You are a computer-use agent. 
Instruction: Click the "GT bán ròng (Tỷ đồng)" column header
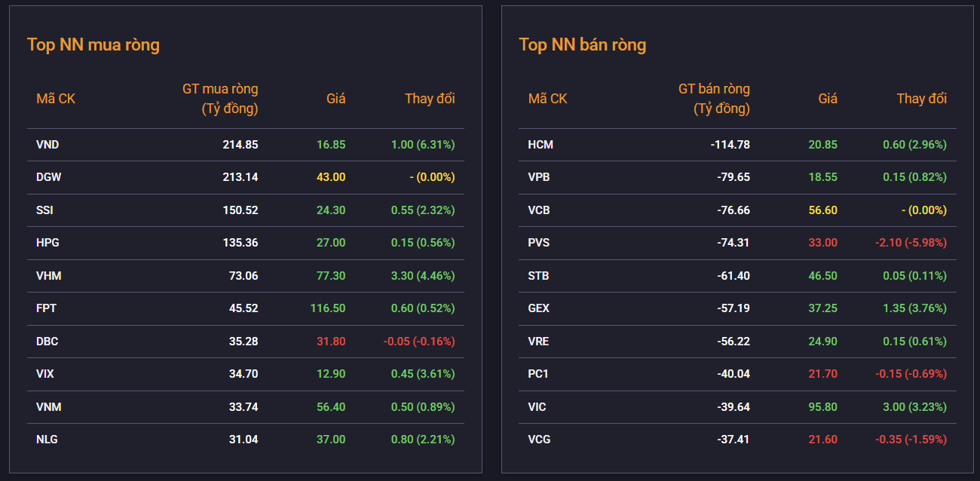(714, 99)
